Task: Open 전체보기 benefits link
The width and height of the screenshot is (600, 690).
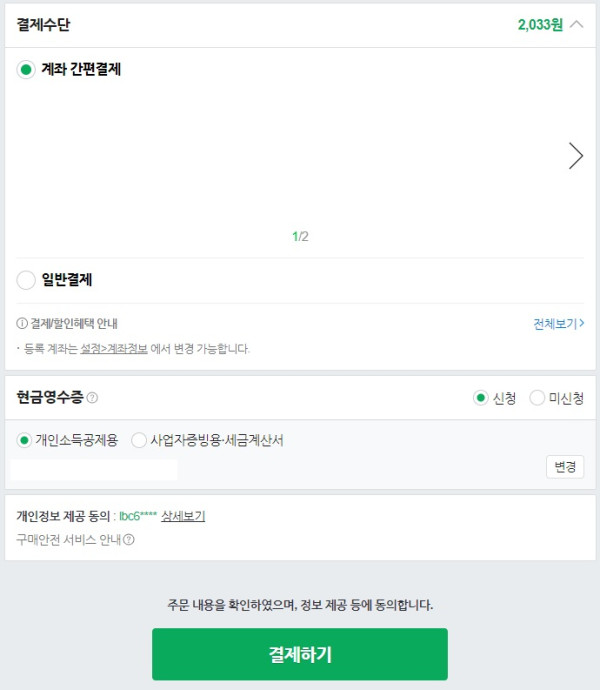Action: coord(558,324)
